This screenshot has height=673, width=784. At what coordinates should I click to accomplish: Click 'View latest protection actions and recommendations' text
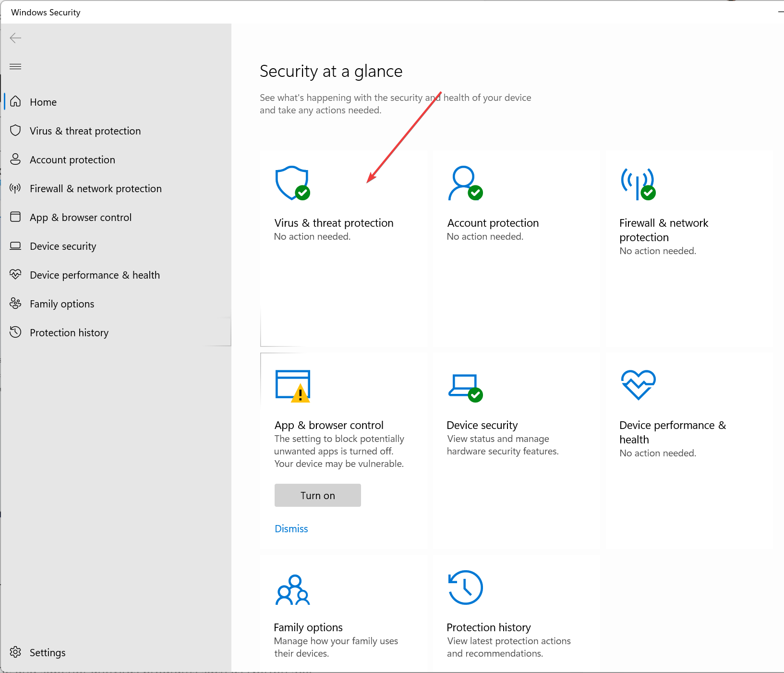508,647
